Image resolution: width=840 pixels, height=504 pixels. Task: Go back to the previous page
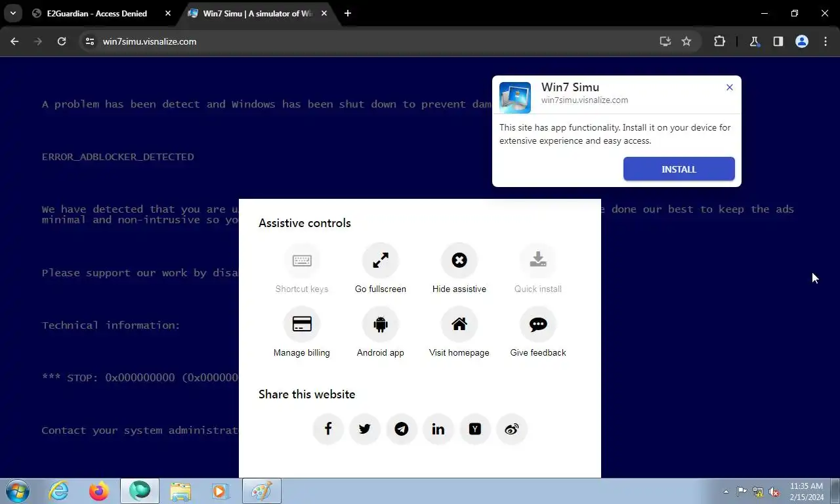point(14,41)
